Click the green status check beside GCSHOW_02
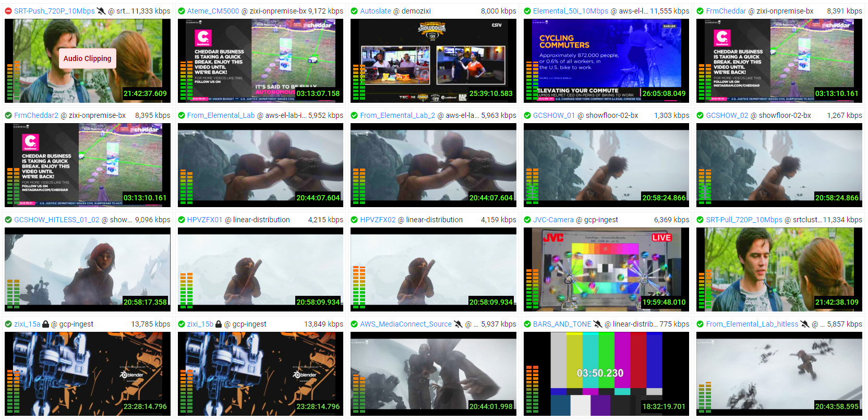 pyautogui.click(x=701, y=115)
